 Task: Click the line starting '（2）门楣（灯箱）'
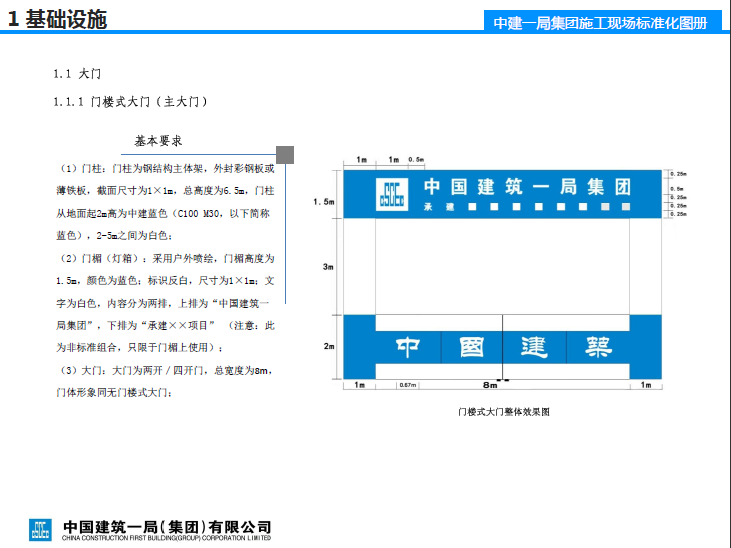coord(166,258)
